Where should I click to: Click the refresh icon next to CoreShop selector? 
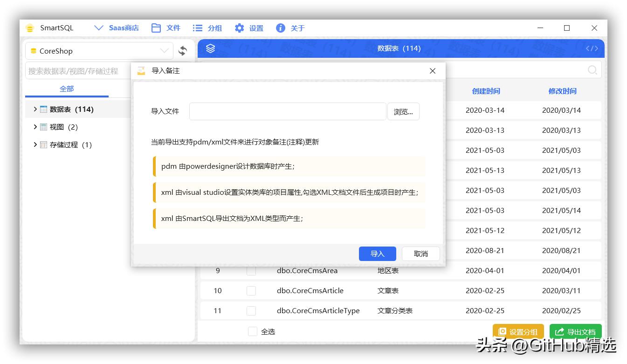pyautogui.click(x=182, y=51)
